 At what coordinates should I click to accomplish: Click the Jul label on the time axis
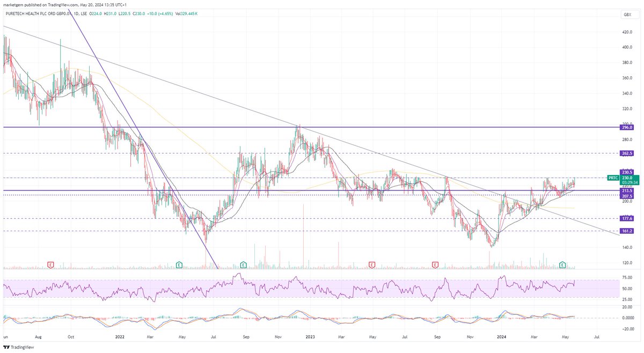tap(597, 337)
